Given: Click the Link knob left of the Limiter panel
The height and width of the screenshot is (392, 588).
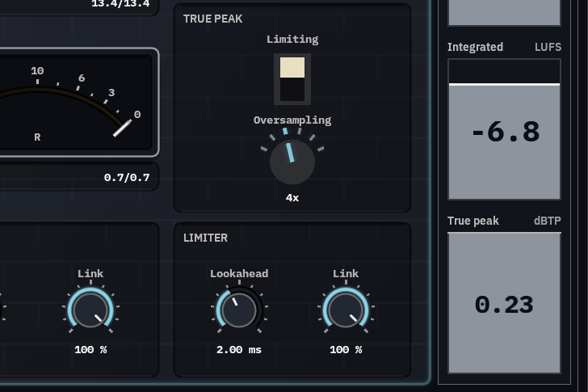Looking at the screenshot, I should pos(90,310).
